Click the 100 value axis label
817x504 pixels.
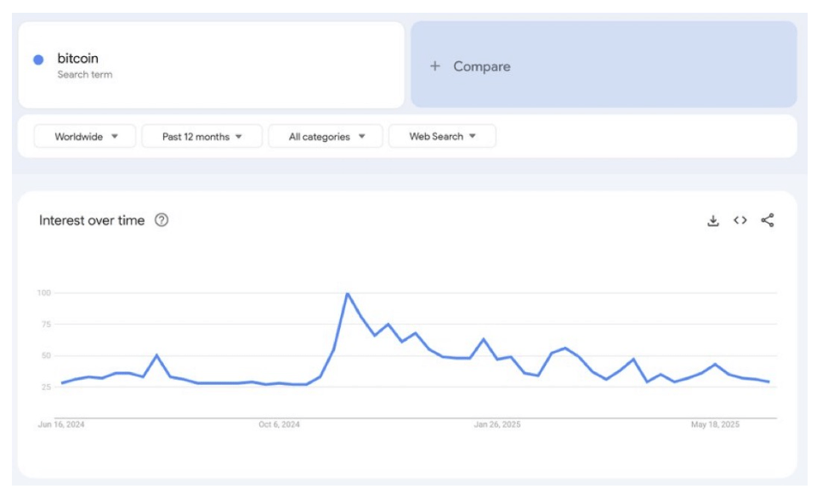click(44, 293)
